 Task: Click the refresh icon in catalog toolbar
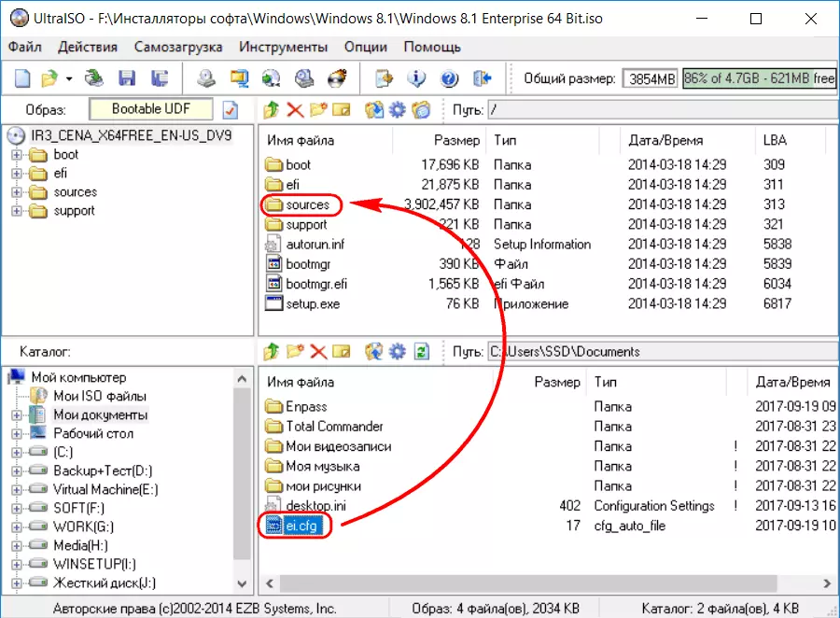coord(422,352)
